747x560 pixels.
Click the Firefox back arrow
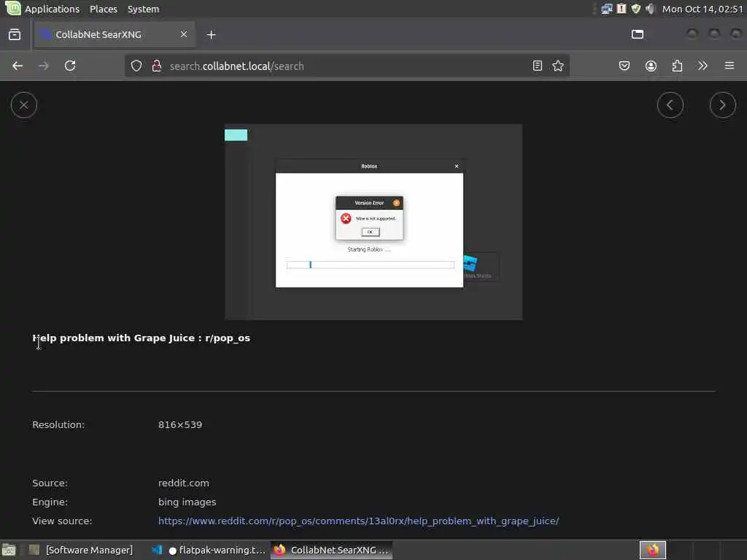(x=18, y=66)
